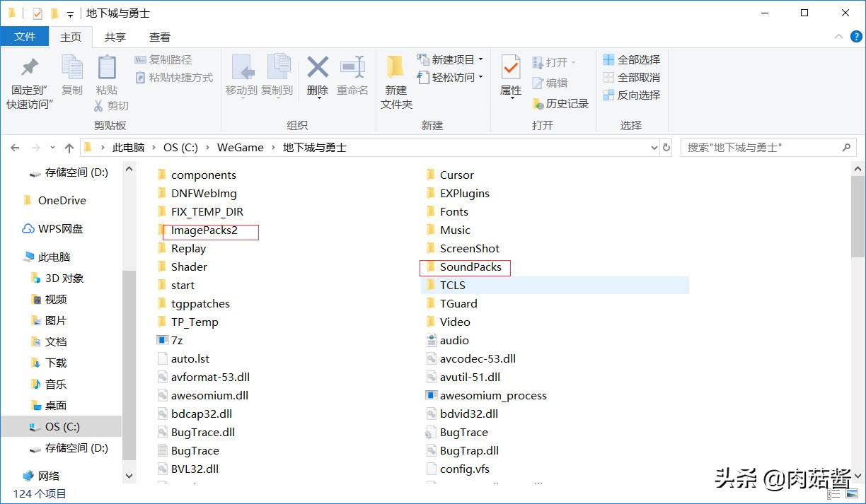
Task: Open the dropdown arrow under Properties (属性)
Action: tap(511, 99)
